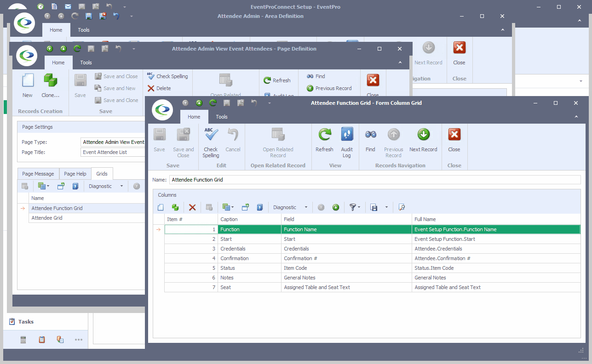
Task: Switch to Tools tab in Form Column Grid window
Action: click(222, 117)
